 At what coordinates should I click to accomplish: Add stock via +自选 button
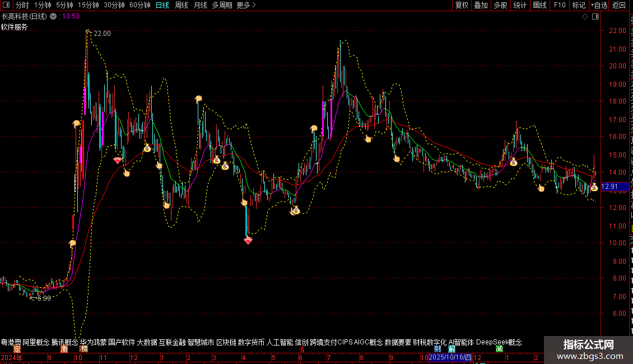(x=599, y=5)
